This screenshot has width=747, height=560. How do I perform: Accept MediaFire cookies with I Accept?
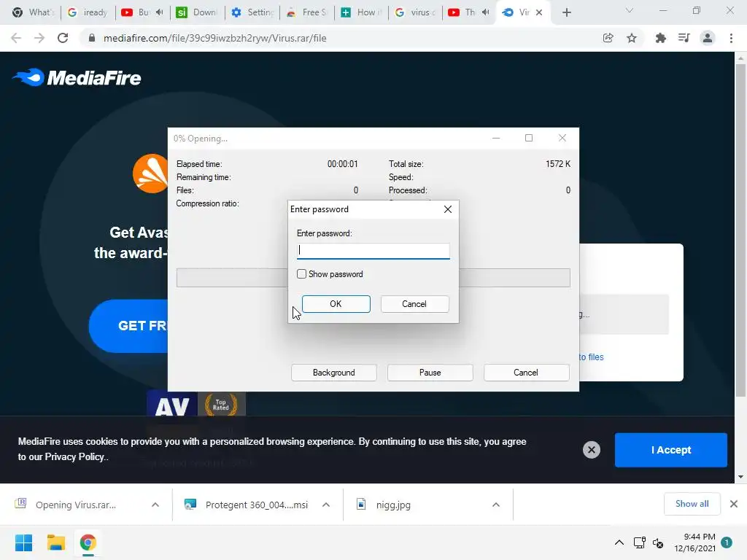pyautogui.click(x=671, y=450)
